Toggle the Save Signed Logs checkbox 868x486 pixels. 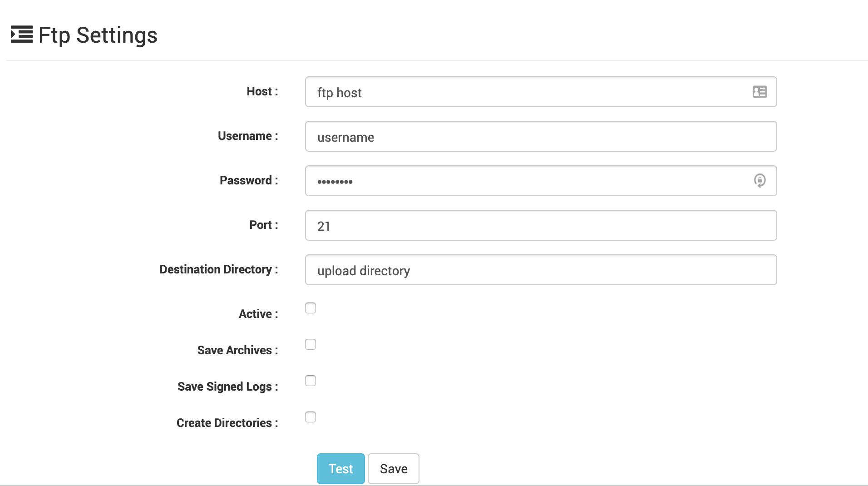coord(311,381)
